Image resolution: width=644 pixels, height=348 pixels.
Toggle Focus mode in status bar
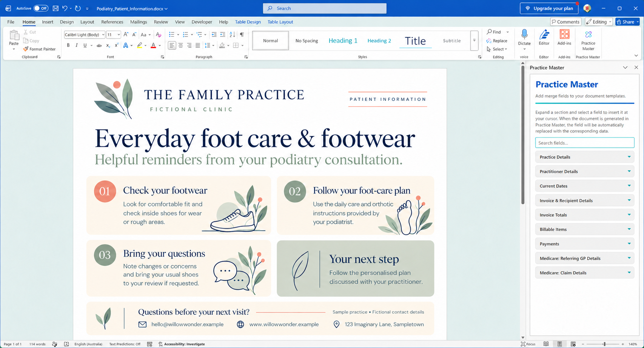(x=528, y=344)
